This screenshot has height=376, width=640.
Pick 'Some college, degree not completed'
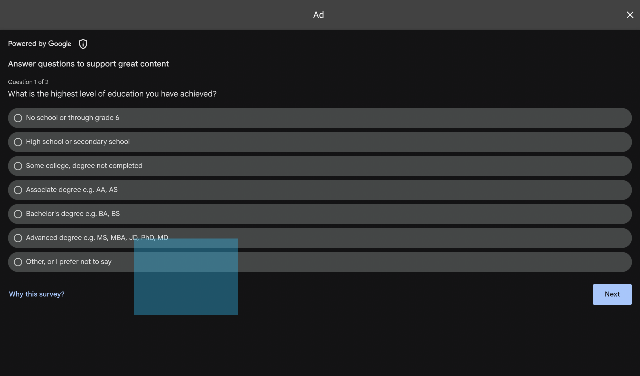(320, 166)
